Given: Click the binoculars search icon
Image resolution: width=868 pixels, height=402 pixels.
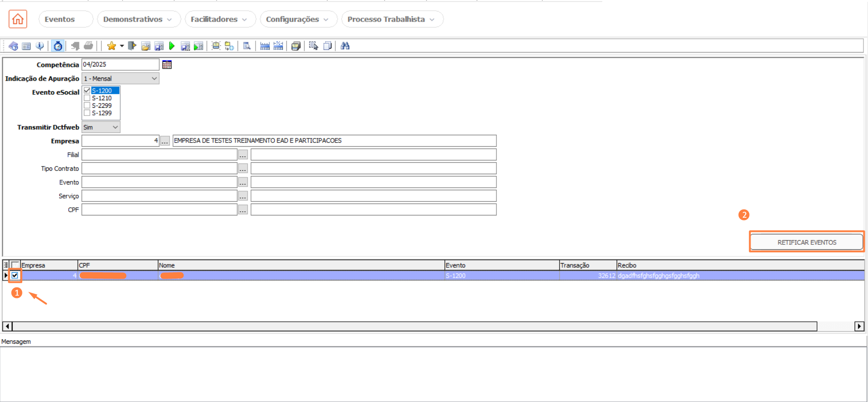Looking at the screenshot, I should tap(345, 46).
